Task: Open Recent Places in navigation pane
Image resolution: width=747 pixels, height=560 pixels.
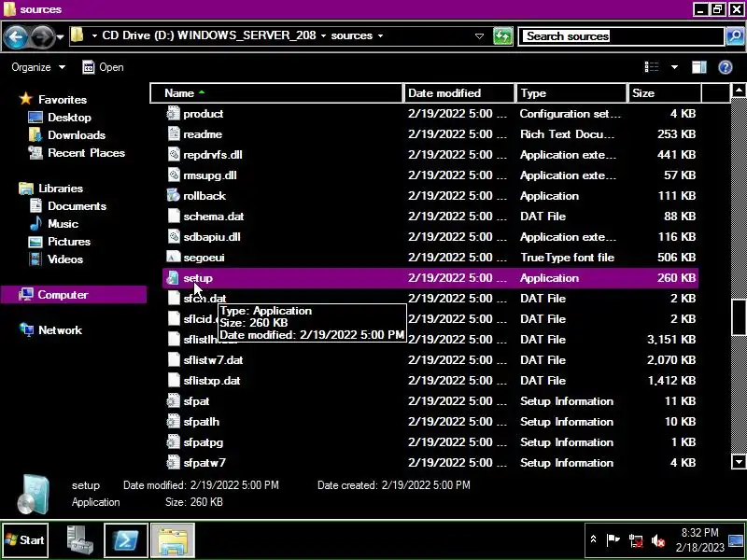Action: [86, 153]
